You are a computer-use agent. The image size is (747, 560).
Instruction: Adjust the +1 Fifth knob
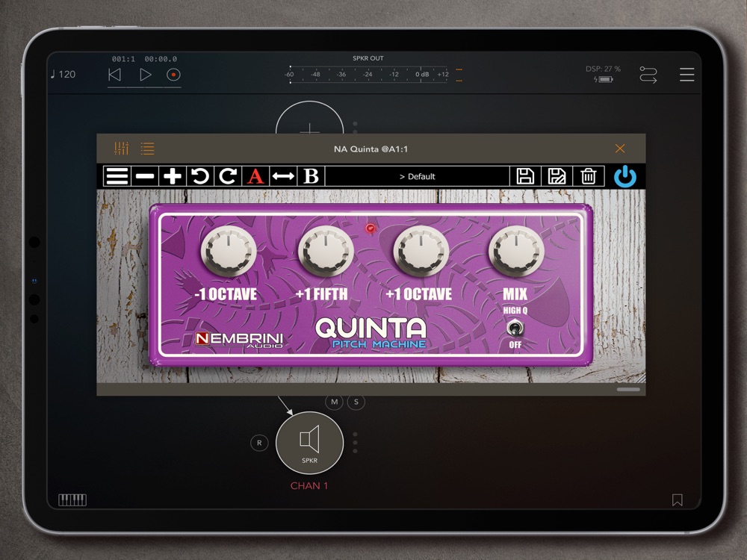[326, 251]
